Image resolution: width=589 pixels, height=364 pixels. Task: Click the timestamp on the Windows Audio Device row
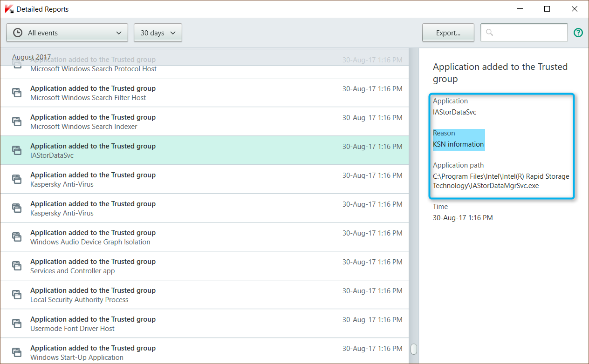(372, 233)
